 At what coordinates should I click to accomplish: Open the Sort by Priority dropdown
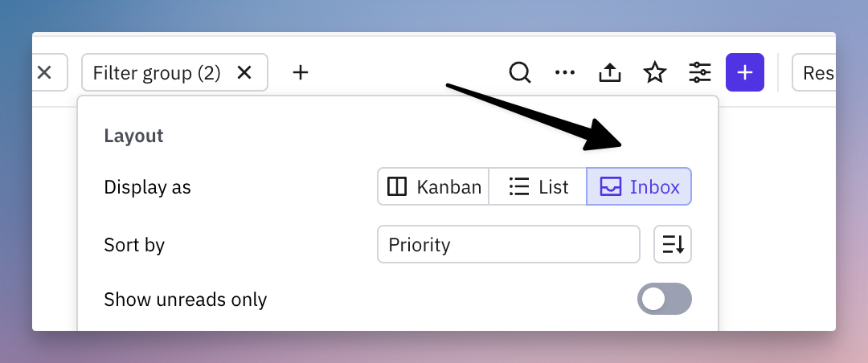pos(508,244)
